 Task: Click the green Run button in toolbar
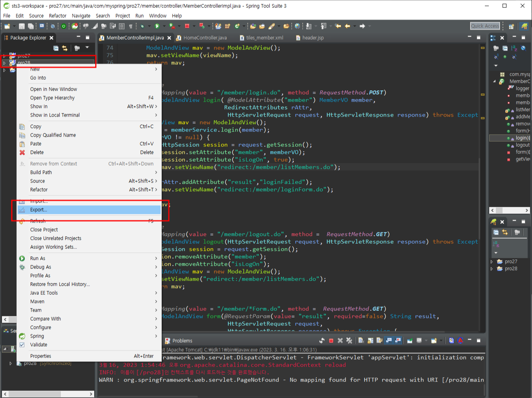click(x=157, y=26)
